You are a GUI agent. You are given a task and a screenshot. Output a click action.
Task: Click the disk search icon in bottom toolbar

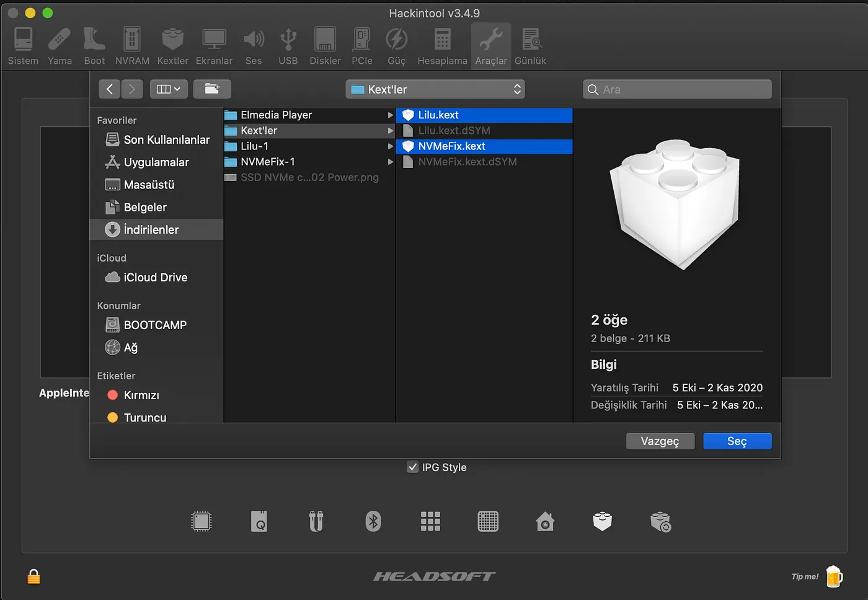(x=259, y=521)
